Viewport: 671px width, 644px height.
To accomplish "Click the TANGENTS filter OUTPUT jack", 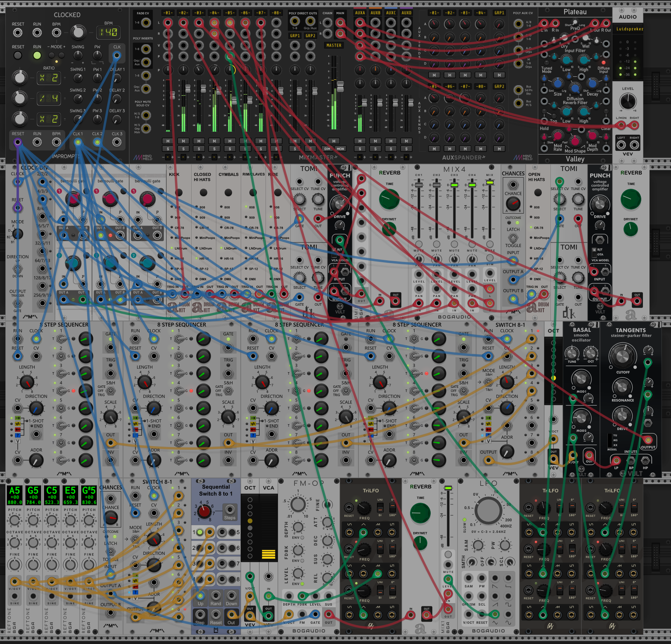I will click(648, 439).
